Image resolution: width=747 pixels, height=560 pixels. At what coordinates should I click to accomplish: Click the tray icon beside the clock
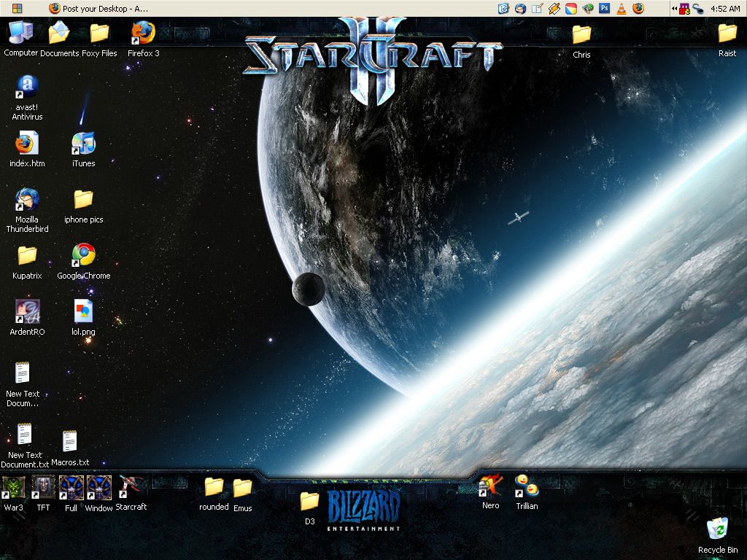698,9
